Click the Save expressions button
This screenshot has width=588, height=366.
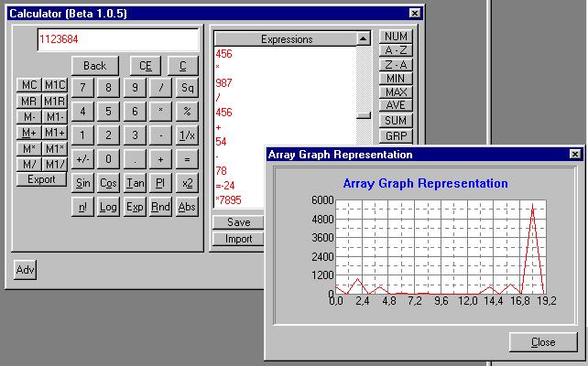tap(238, 222)
